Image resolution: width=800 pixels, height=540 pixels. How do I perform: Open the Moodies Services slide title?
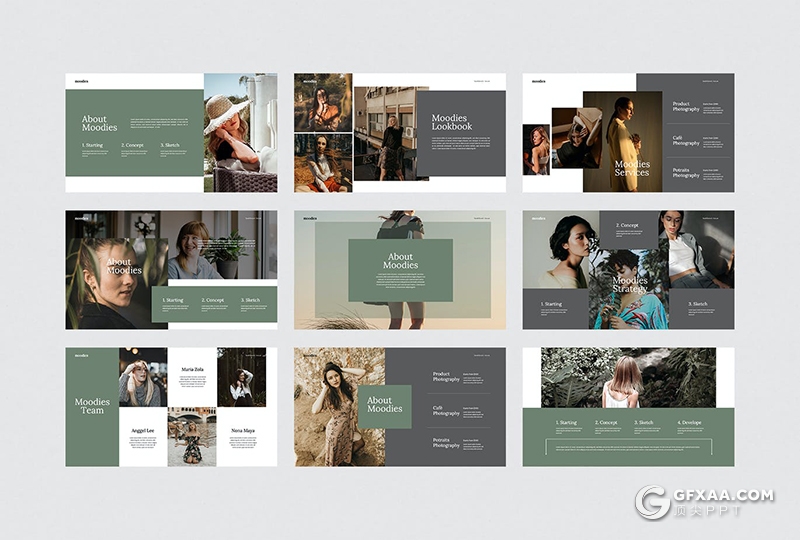(x=632, y=168)
